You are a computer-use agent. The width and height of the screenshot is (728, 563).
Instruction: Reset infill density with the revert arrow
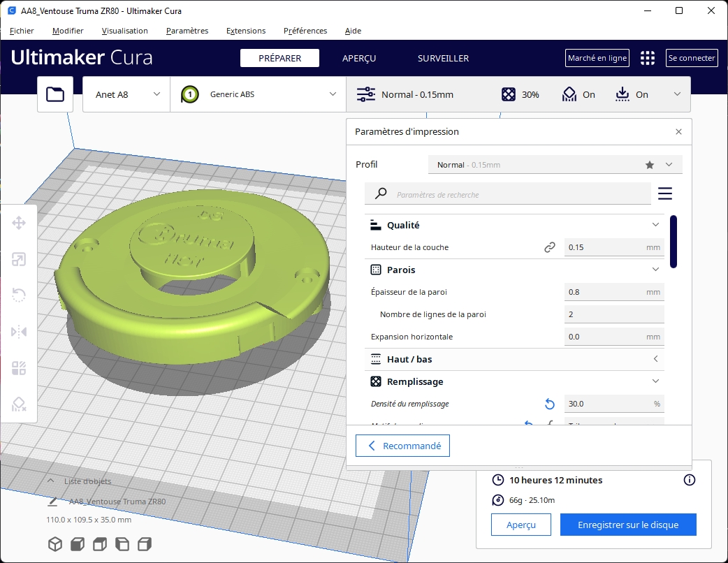[x=549, y=404]
